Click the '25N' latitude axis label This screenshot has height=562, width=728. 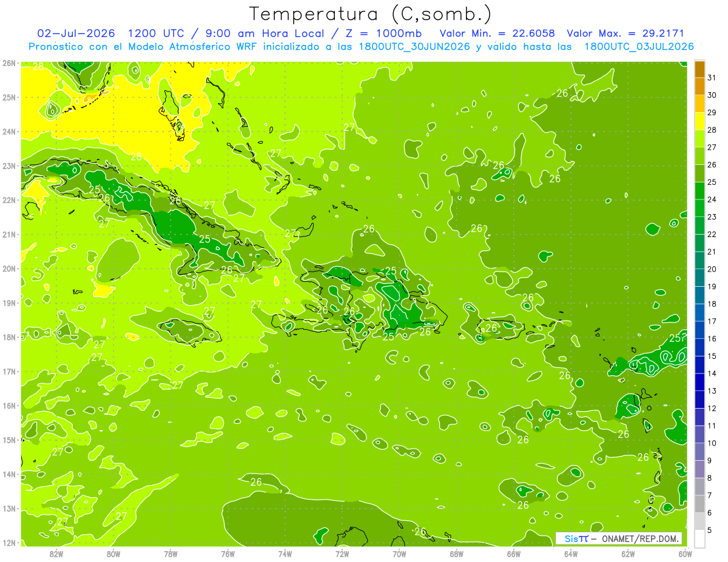pos(9,98)
